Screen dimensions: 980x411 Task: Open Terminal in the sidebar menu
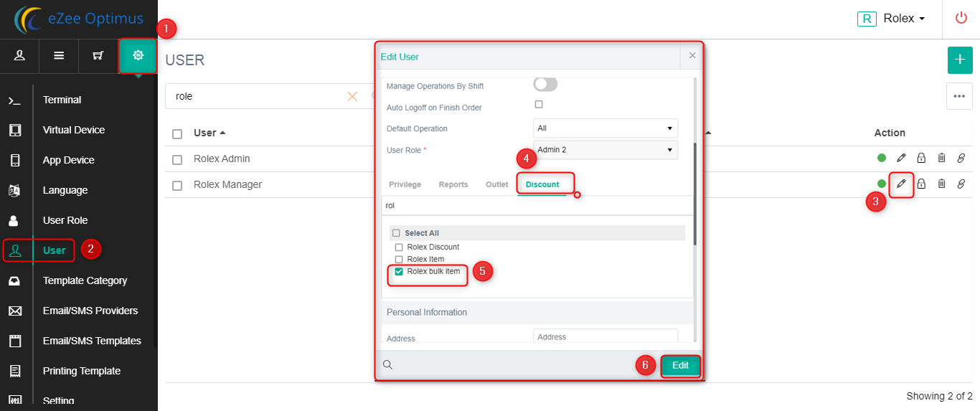(62, 100)
